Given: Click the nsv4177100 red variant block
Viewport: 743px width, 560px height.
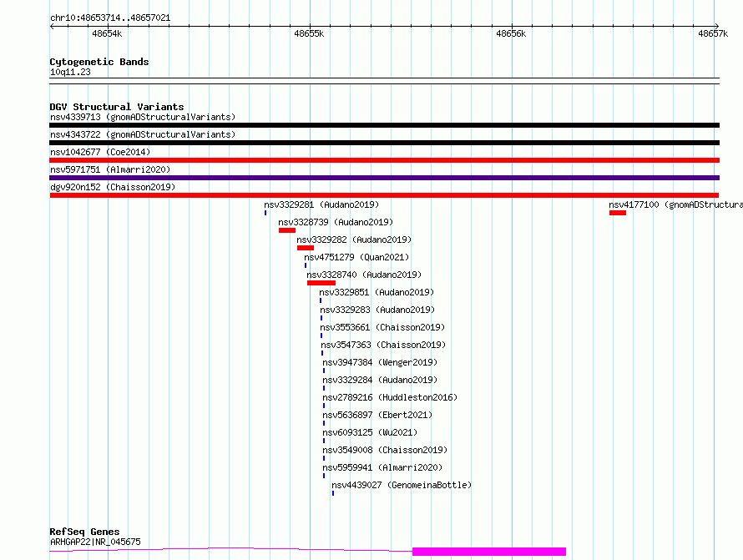Looking at the screenshot, I should click(618, 213).
